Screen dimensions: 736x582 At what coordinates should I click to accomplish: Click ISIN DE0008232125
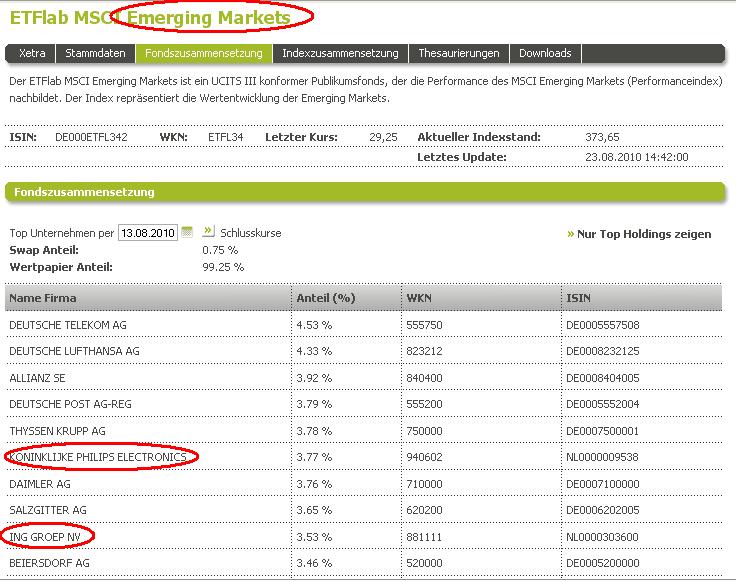[x=603, y=351]
